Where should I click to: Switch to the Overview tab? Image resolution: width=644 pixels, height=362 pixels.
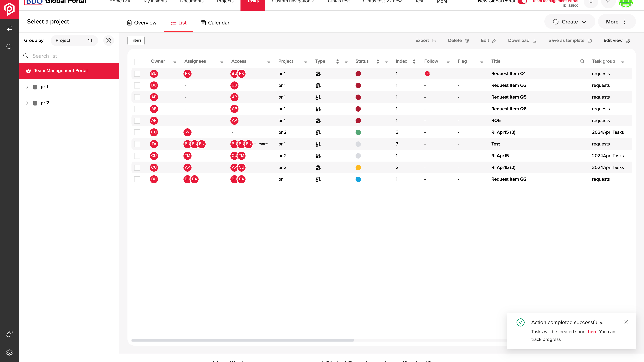point(142,23)
